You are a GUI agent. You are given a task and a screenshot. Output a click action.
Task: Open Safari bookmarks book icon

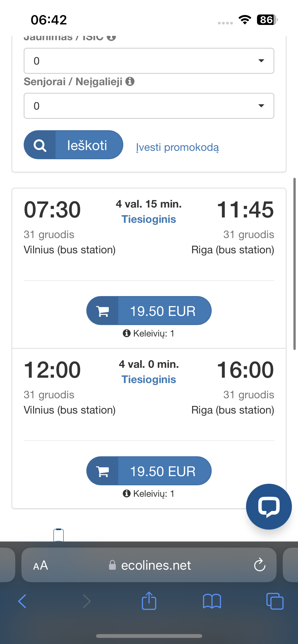pyautogui.click(x=212, y=601)
